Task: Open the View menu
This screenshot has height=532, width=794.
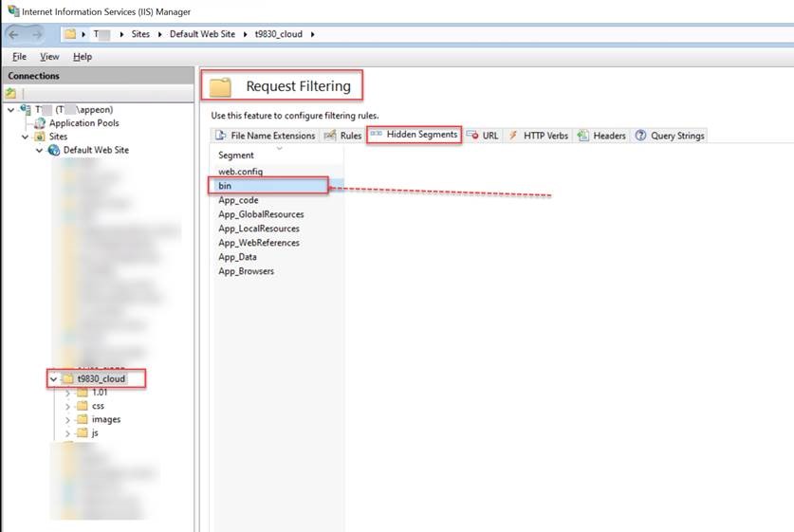Action: click(49, 57)
